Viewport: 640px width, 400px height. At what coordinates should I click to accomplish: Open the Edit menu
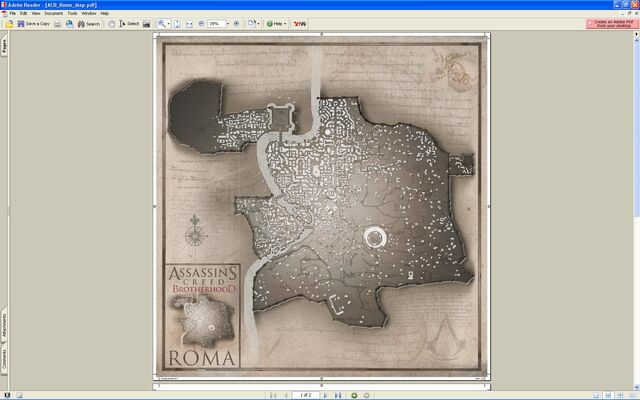coord(24,13)
